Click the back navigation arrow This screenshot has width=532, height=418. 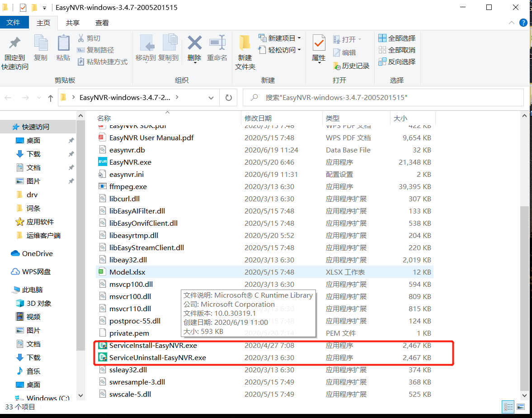point(8,98)
